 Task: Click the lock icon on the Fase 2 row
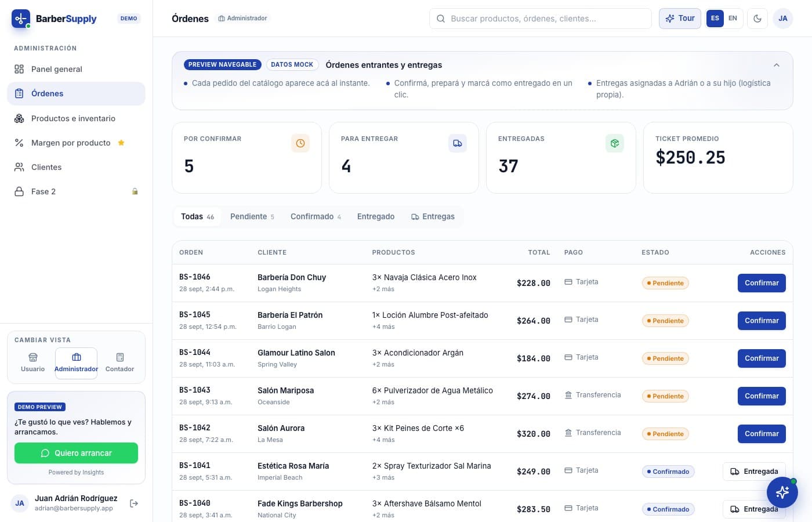point(135,191)
